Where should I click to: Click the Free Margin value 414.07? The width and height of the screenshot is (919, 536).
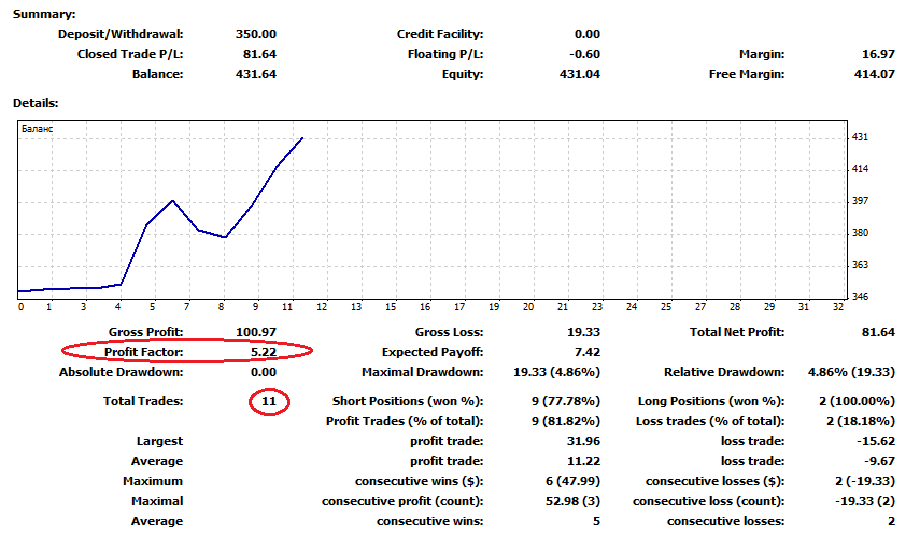pos(874,74)
